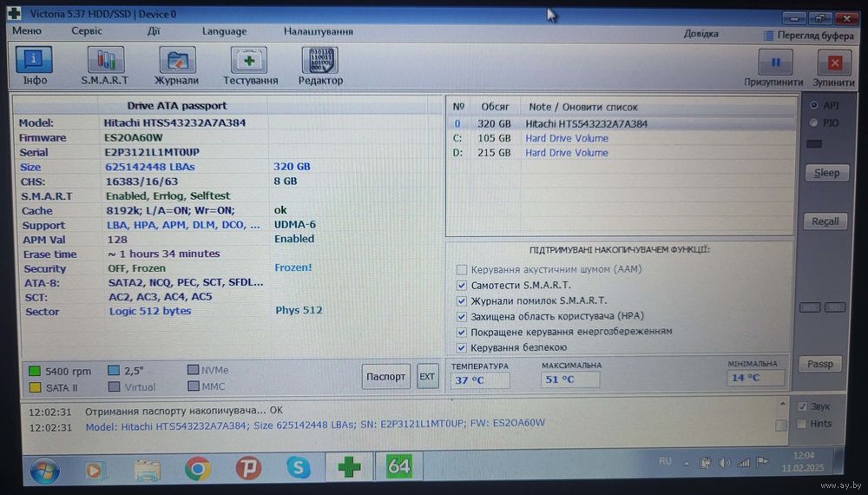Click the EXT button
This screenshot has width=868, height=495.
pos(427,377)
